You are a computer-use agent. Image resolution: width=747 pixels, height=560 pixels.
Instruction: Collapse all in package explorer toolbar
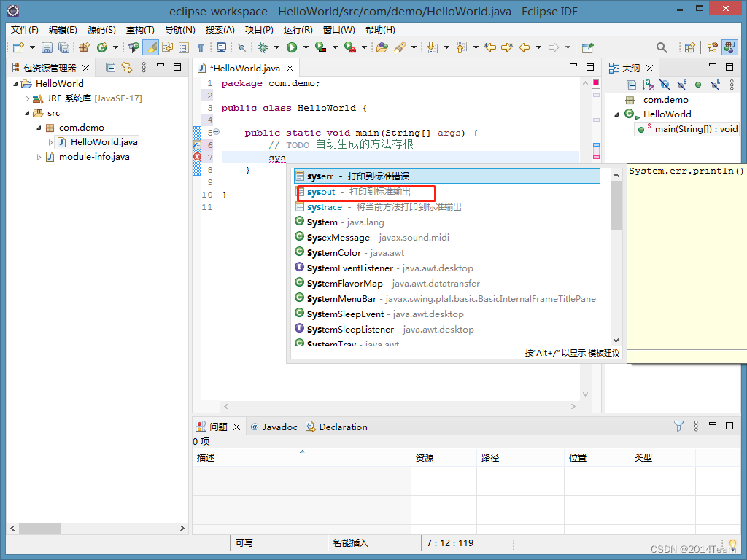click(110, 68)
